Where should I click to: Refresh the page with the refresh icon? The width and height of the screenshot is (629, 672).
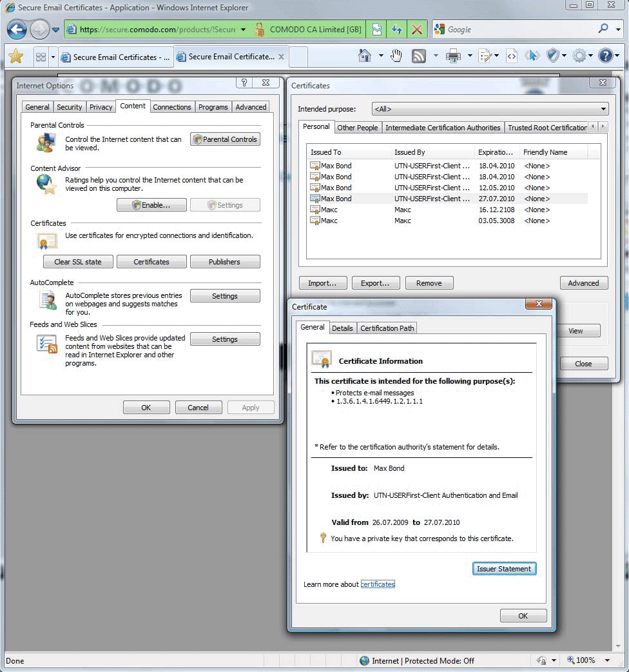pos(397,30)
